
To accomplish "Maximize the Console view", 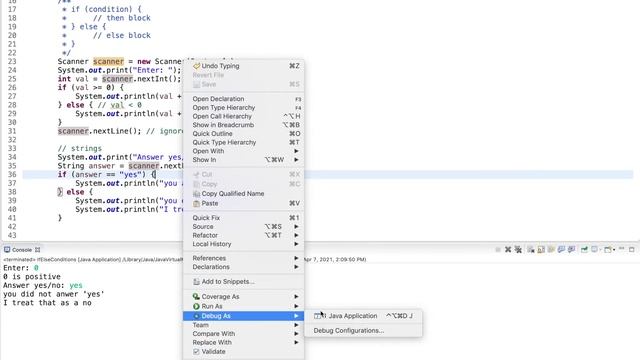I will 632,249.
